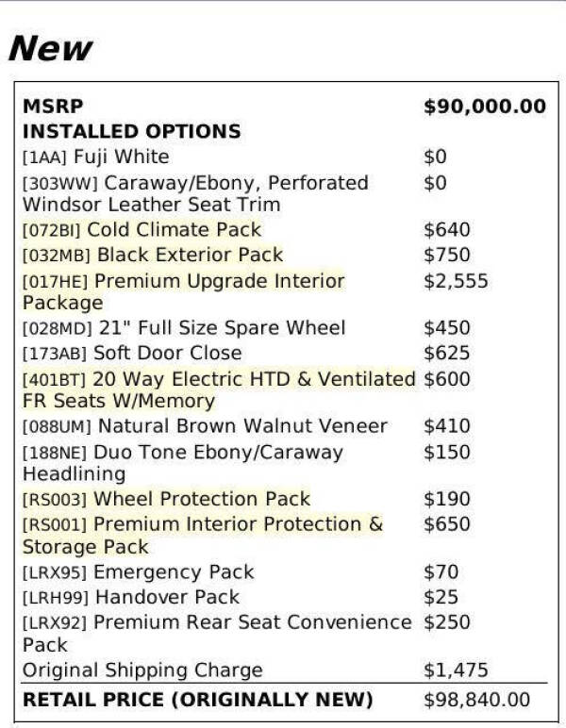The width and height of the screenshot is (566, 728).
Task: Click the $90,000.00 MSRP amount
Action: point(484,107)
